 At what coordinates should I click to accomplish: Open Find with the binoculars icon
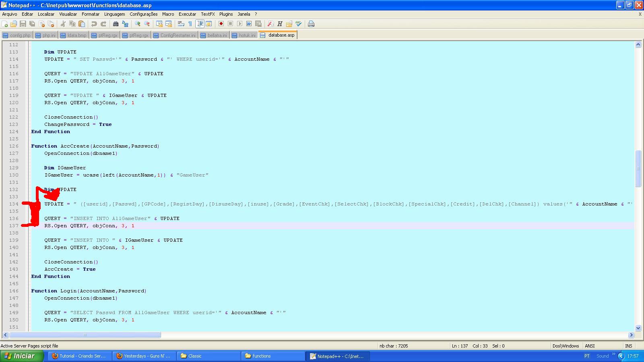pos(116,24)
